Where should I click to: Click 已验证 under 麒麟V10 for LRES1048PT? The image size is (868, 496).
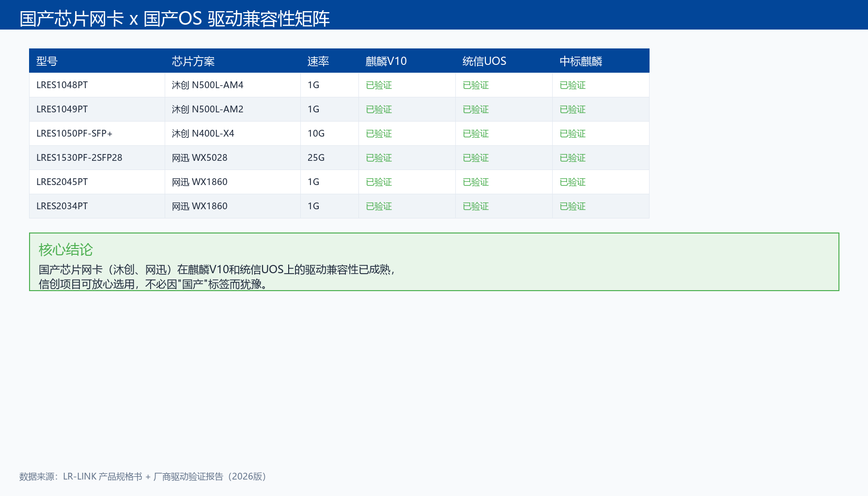click(379, 85)
